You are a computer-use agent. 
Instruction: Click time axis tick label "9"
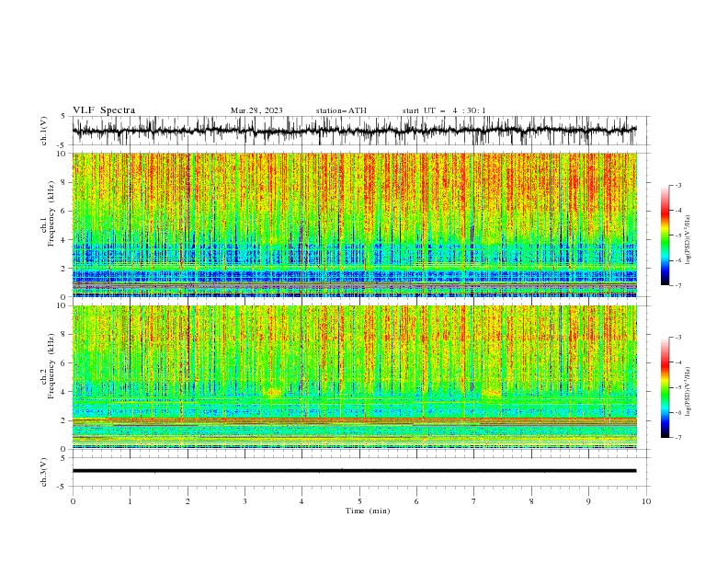click(x=588, y=501)
